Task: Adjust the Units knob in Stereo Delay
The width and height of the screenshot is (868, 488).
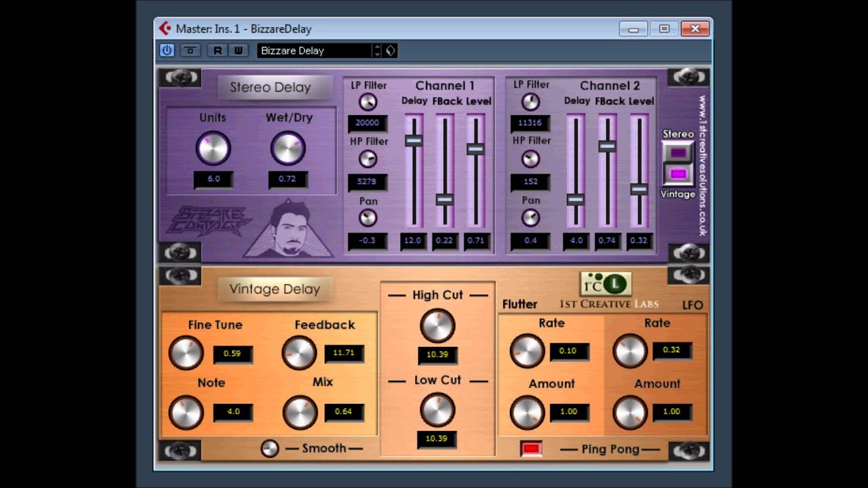Action: pyautogui.click(x=213, y=148)
